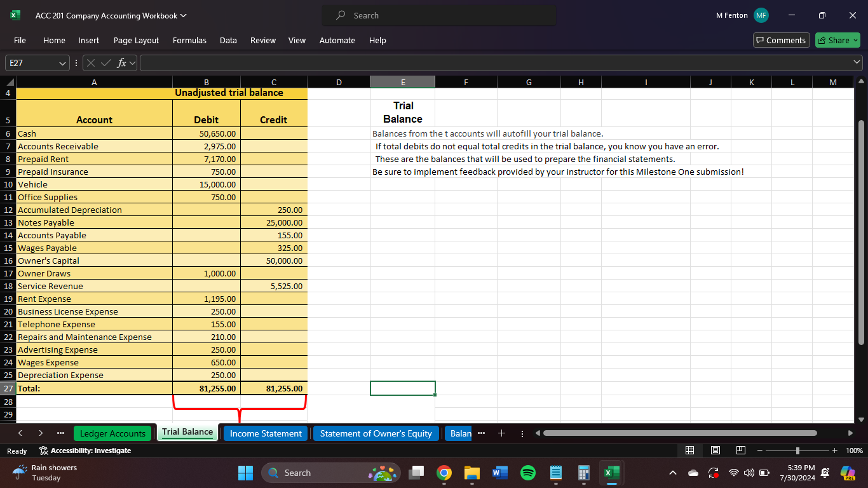
Task: Open the workbook title dropdown
Action: pos(184,15)
